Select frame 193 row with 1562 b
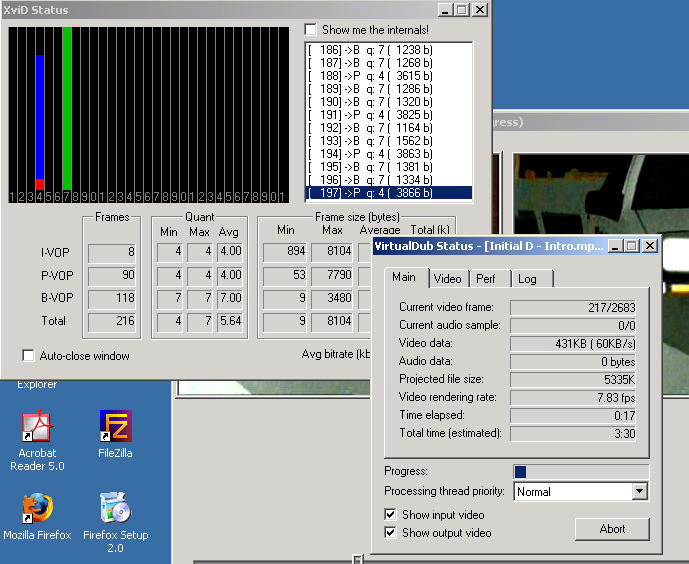Image resolution: width=689 pixels, height=564 pixels. tap(388, 141)
